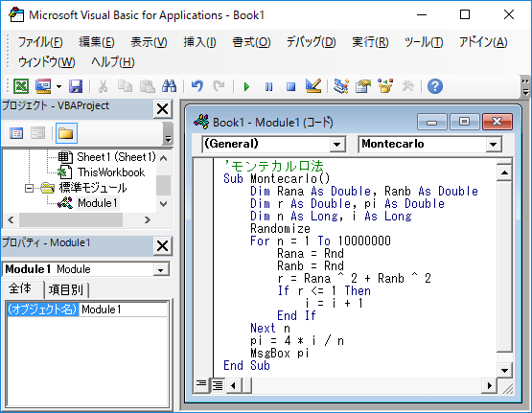
Task: Click the Copy icon in the toolbar
Action: tap(125, 86)
